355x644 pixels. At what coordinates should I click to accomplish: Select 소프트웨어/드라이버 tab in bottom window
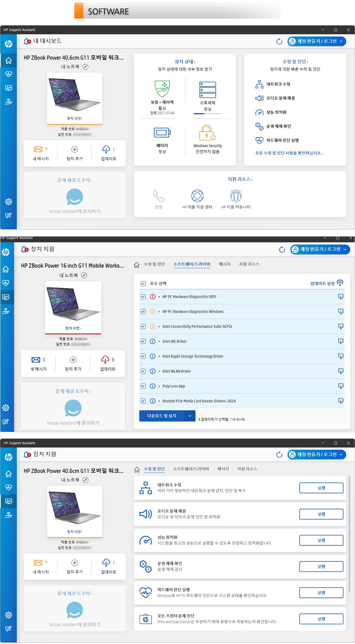coord(191,469)
